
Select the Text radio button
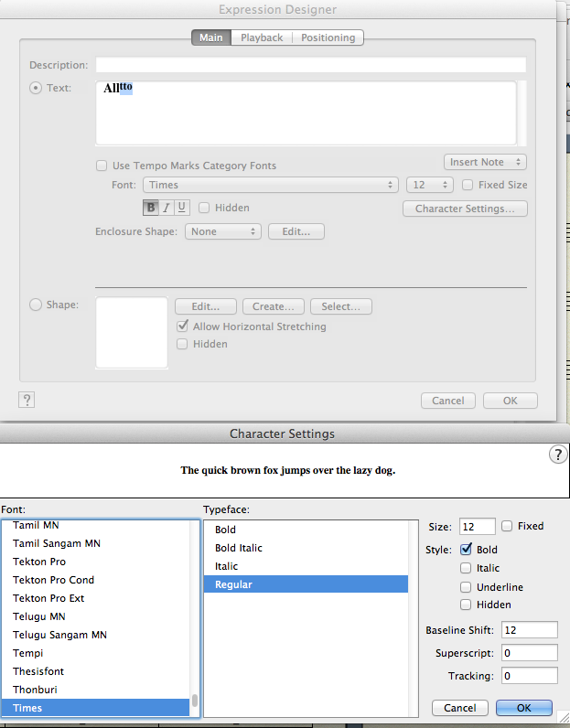37,88
